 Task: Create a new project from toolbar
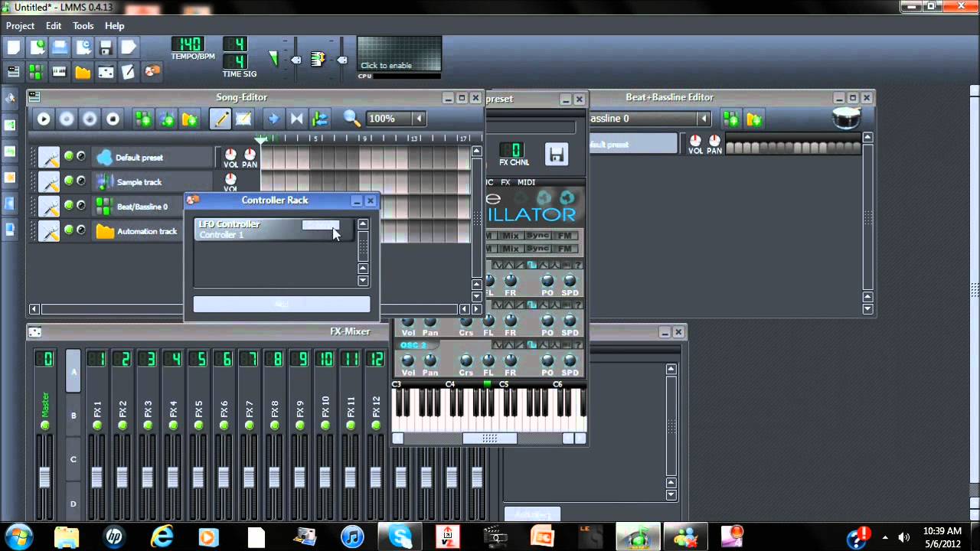point(14,47)
